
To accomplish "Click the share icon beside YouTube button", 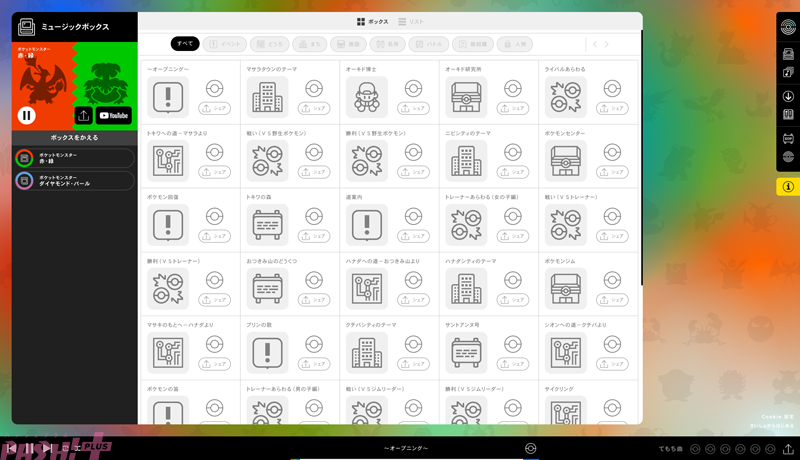I will point(83,116).
